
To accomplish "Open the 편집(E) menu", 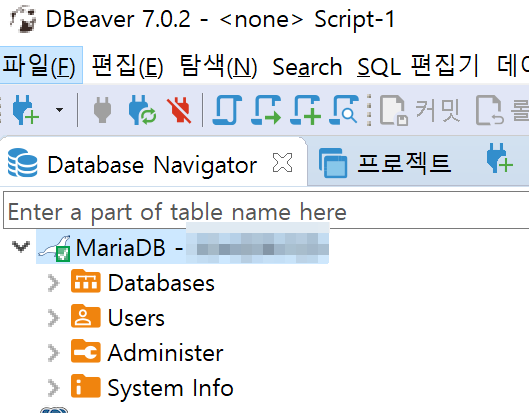I will [127, 66].
